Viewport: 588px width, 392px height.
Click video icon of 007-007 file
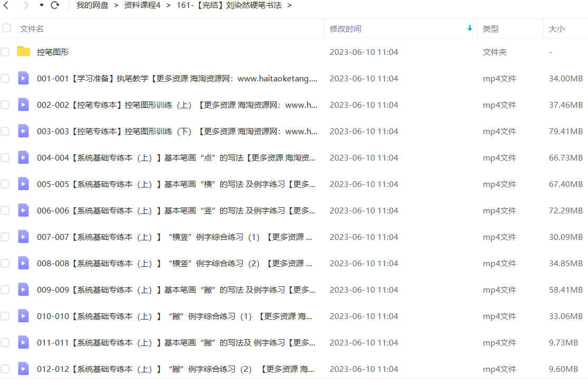[23, 237]
